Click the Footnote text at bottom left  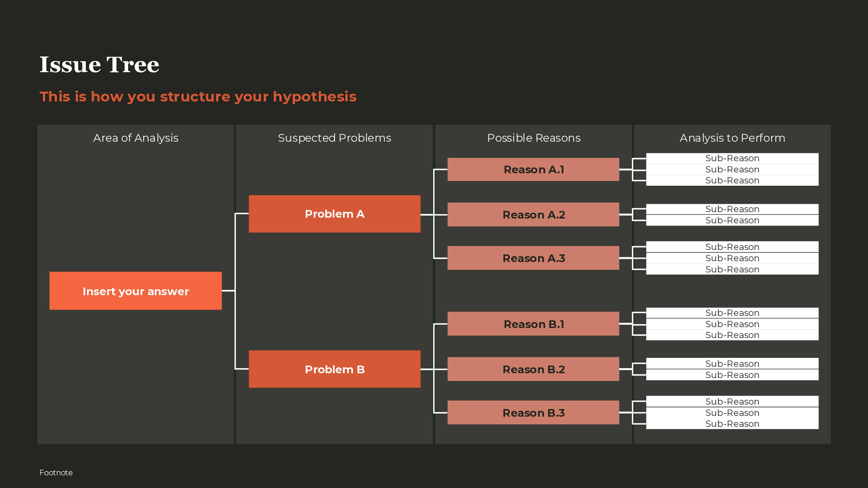click(56, 473)
